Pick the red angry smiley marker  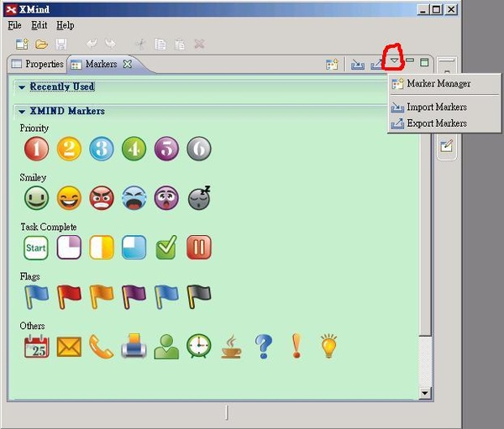click(102, 198)
